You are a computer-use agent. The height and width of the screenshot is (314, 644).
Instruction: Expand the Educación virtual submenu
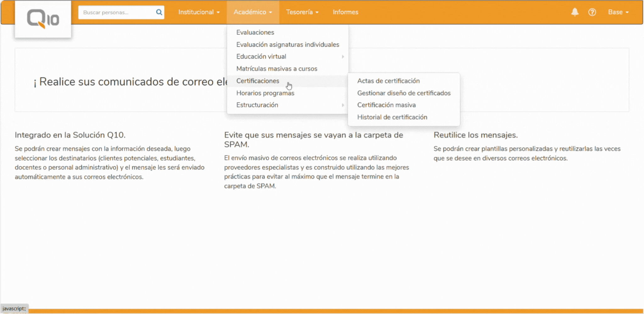click(x=261, y=56)
